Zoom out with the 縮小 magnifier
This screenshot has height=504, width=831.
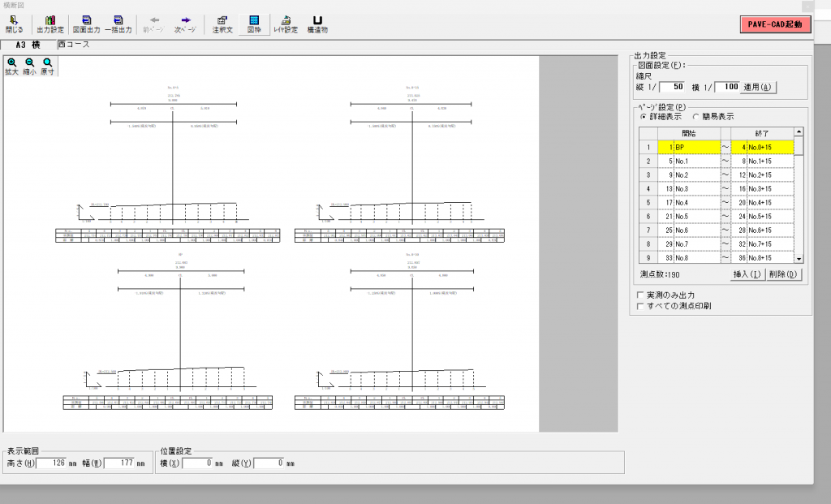pyautogui.click(x=30, y=67)
